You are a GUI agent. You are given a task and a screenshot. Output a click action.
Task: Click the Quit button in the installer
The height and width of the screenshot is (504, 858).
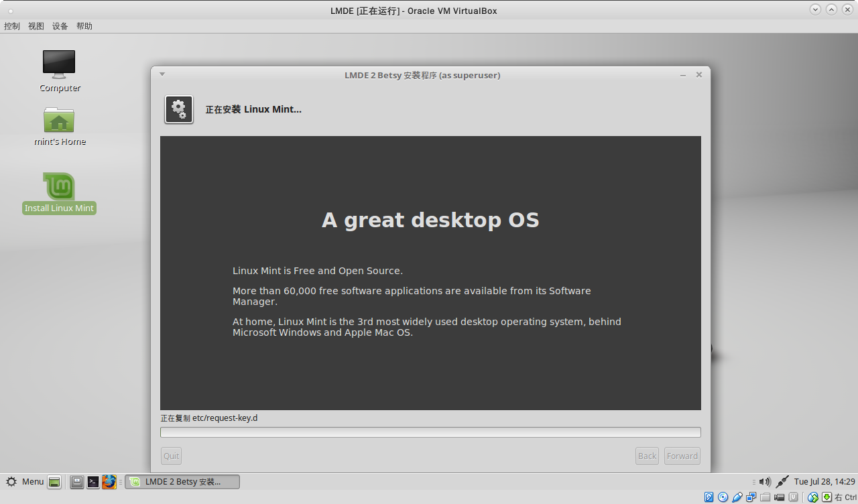(172, 456)
